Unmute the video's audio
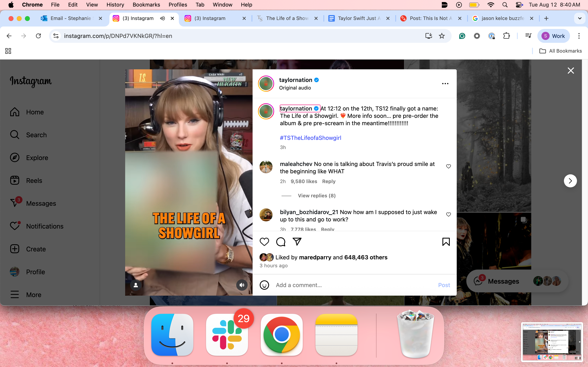 [x=242, y=285]
